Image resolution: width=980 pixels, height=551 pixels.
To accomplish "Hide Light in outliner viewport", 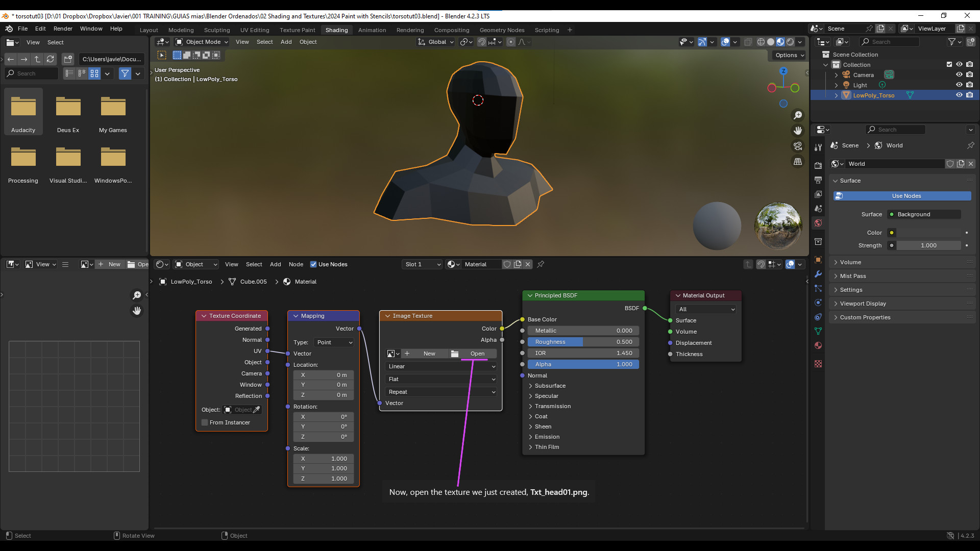I will pyautogui.click(x=959, y=85).
